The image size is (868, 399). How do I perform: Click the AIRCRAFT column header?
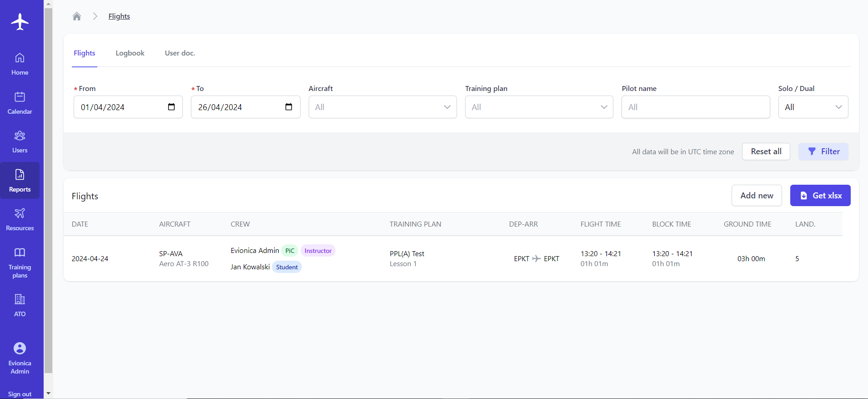point(175,224)
